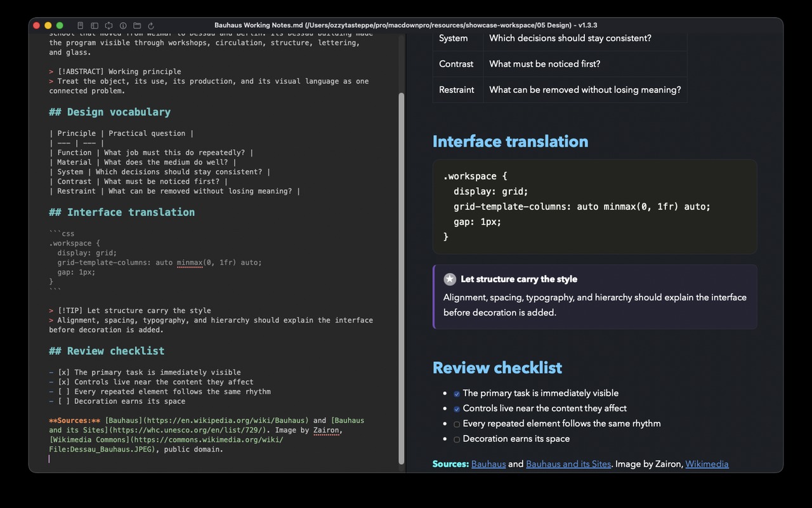Click the '**Sources:**' text in editor
This screenshot has width=812, height=508.
coord(74,420)
